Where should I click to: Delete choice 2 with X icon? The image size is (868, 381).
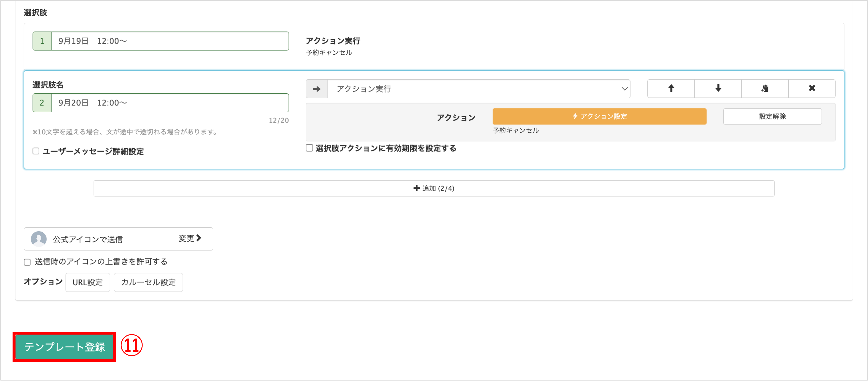click(x=812, y=88)
